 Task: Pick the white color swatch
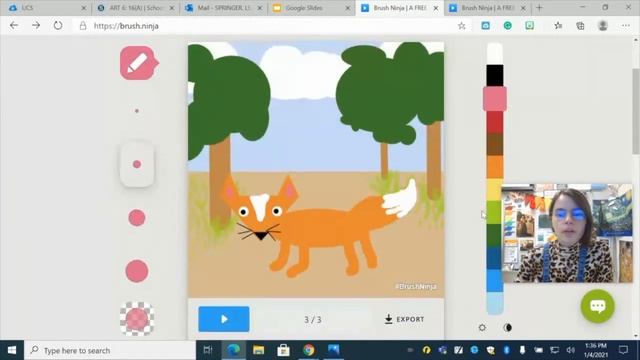coord(495,53)
